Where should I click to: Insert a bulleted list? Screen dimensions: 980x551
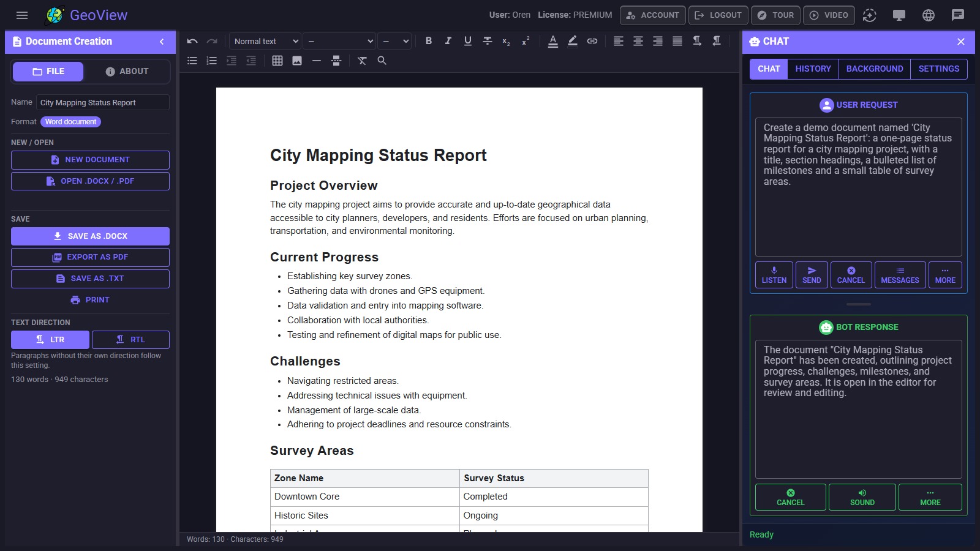[192, 61]
